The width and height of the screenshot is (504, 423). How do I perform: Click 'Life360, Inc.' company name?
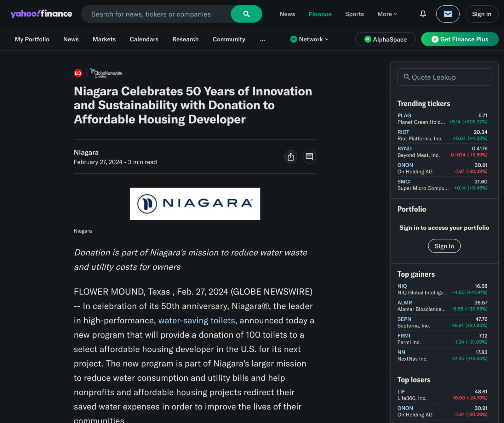[412, 398]
